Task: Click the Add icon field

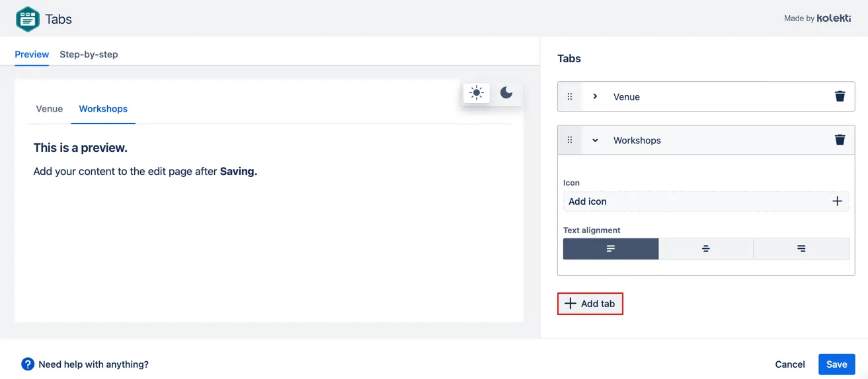Action: [x=706, y=201]
